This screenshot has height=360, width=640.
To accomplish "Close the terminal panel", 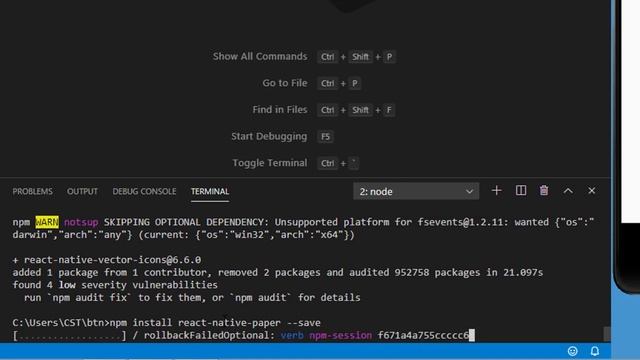I will tap(591, 191).
